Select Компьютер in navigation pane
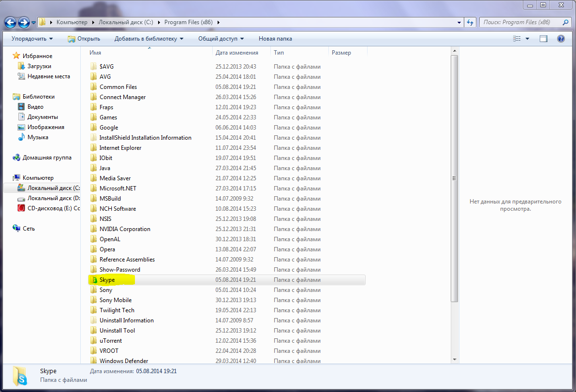Screen dimensions: 576x392 click(38, 178)
